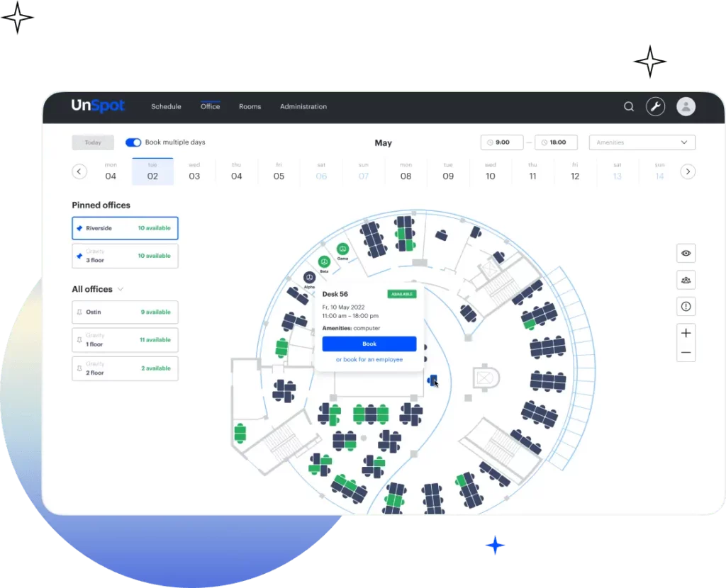Select Saturday 13 in date strip

618,171
